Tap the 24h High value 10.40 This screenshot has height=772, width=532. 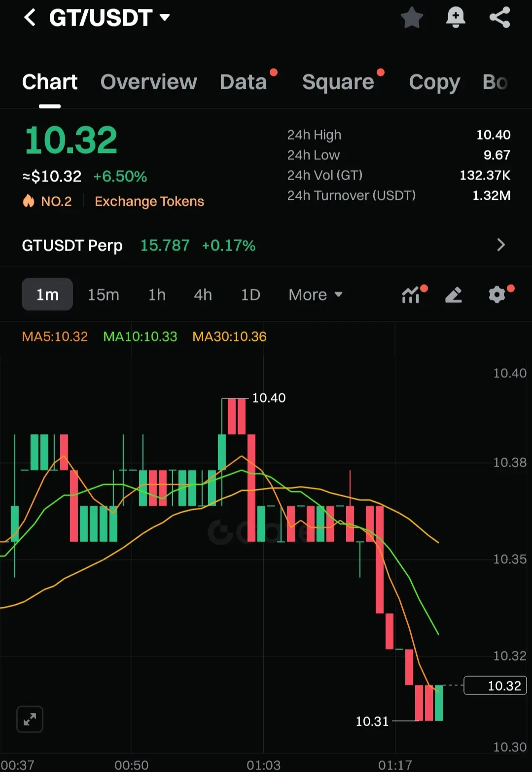[494, 135]
